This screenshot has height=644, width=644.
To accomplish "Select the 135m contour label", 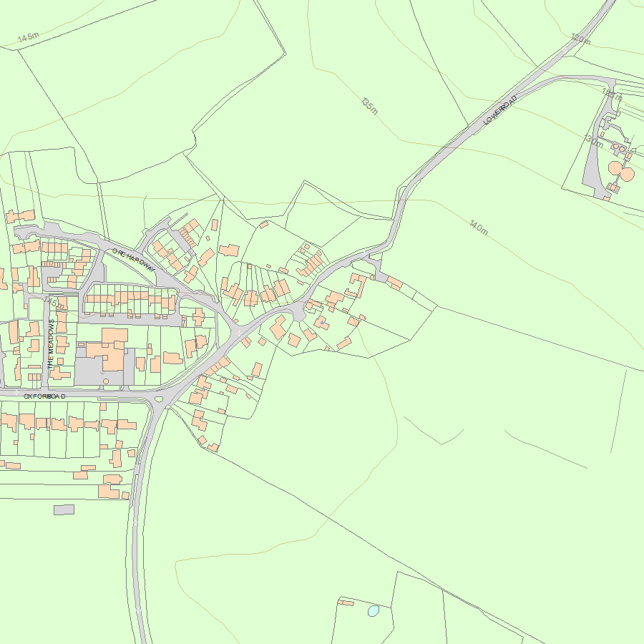I will click(370, 106).
